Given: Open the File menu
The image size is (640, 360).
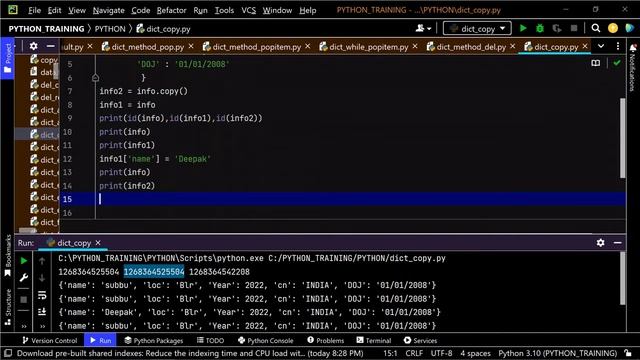Looking at the screenshot, I should point(34,10).
